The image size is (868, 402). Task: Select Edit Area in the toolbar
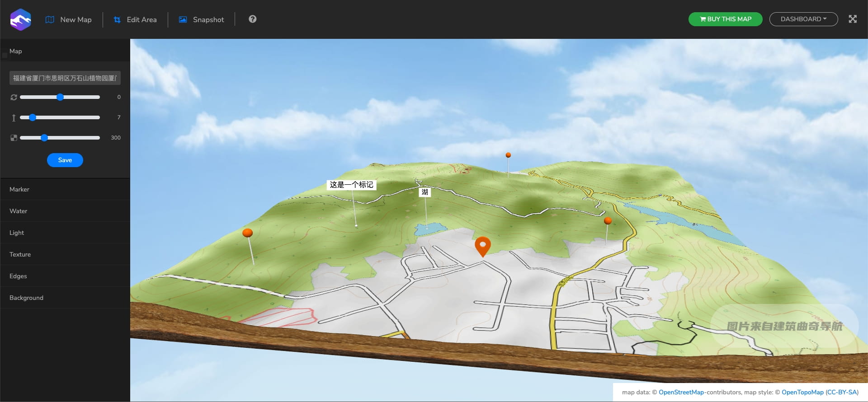tap(135, 19)
